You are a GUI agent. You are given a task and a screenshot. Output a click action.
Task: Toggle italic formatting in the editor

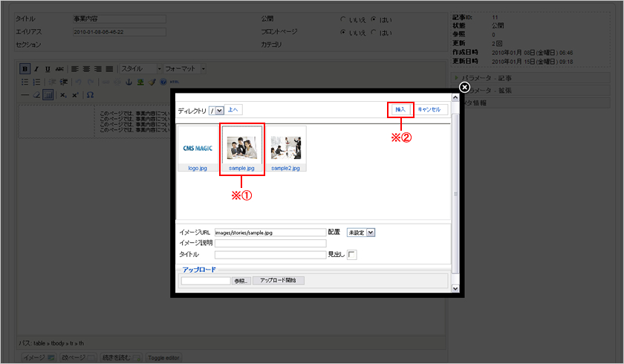click(36, 69)
